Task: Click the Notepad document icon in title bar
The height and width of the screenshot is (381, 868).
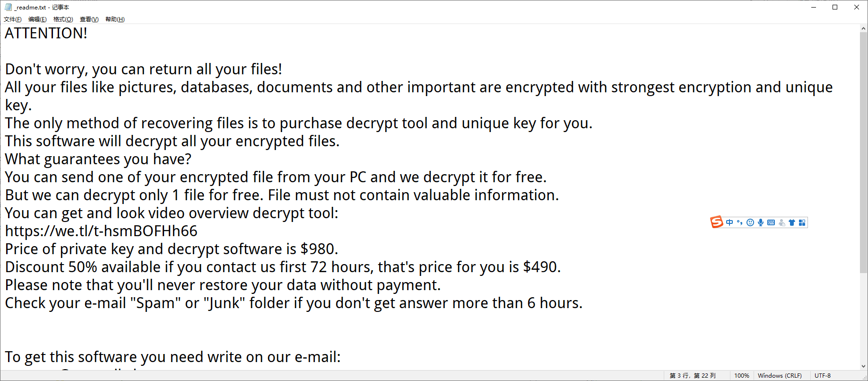Action: [8, 7]
